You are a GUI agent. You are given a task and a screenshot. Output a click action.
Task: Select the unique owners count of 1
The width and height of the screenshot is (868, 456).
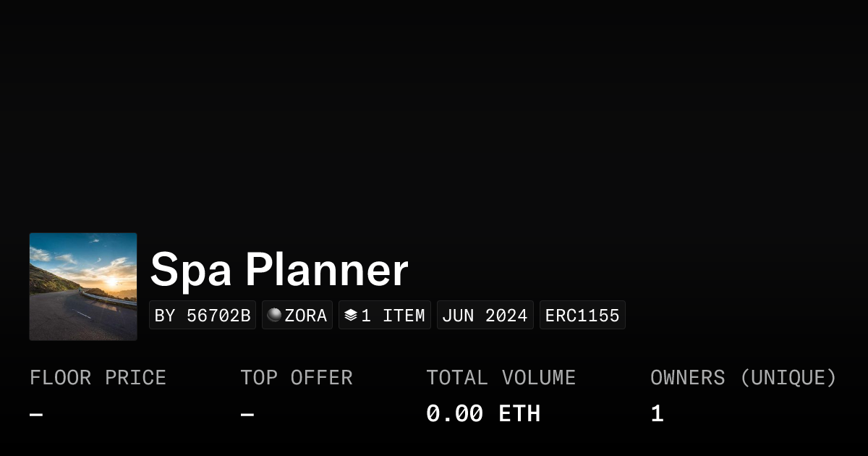[657, 414]
